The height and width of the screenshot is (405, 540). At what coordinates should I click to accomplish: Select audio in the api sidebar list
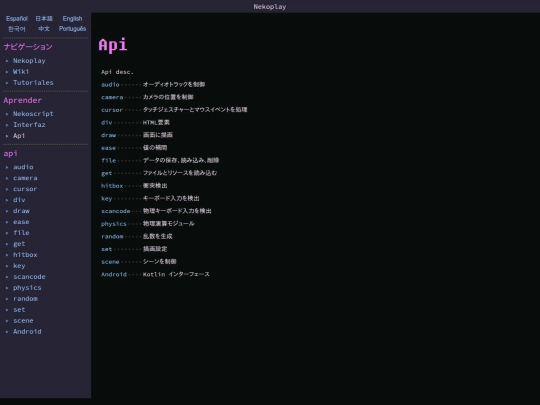pos(23,167)
